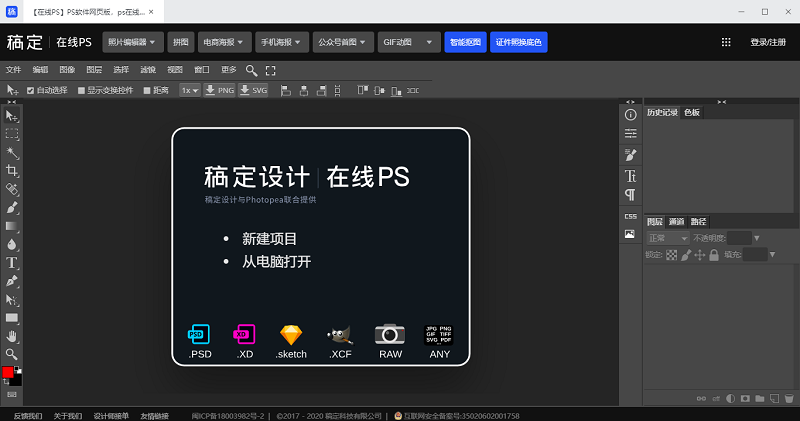Open the apps grid icon
This screenshot has width=800, height=421.
pos(726,42)
